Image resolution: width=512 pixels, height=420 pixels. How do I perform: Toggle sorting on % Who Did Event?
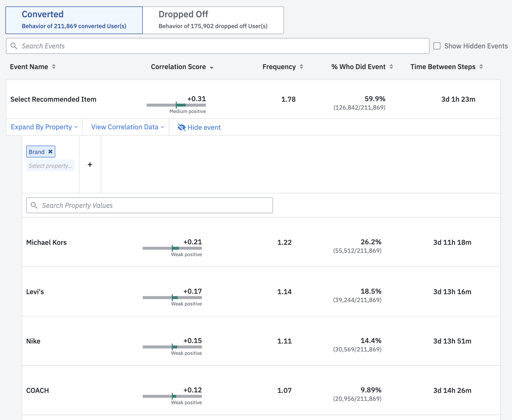391,67
